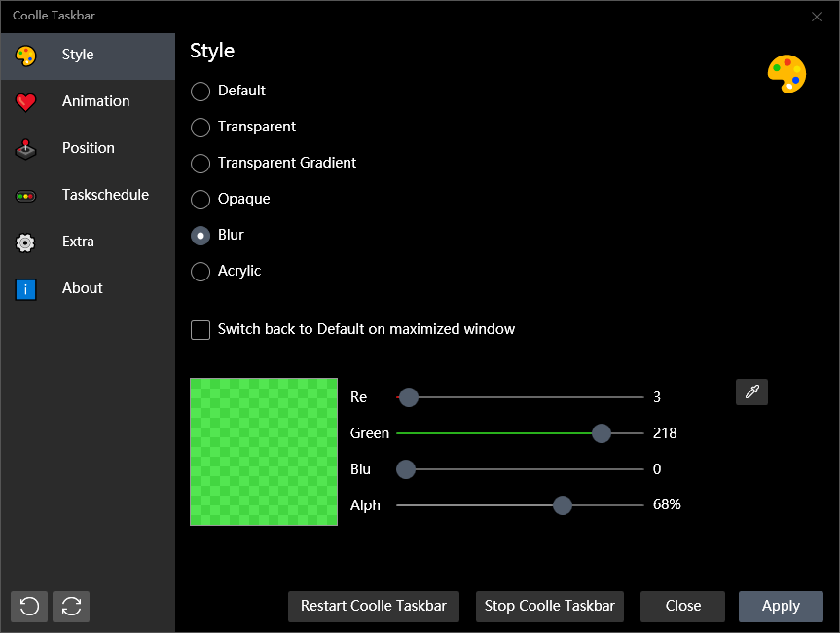Click the About info icon
The width and height of the screenshot is (840, 633).
pos(26,289)
